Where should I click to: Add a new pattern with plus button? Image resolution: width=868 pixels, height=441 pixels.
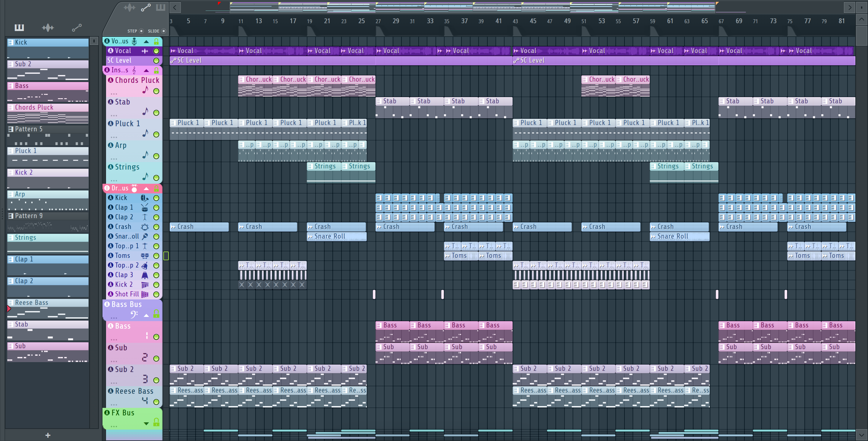pyautogui.click(x=48, y=435)
